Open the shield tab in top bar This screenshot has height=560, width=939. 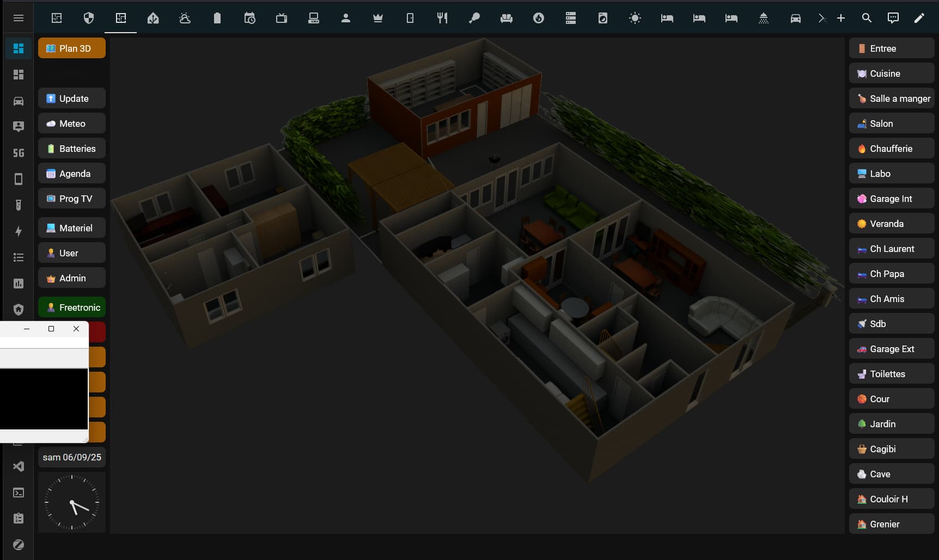click(x=89, y=18)
